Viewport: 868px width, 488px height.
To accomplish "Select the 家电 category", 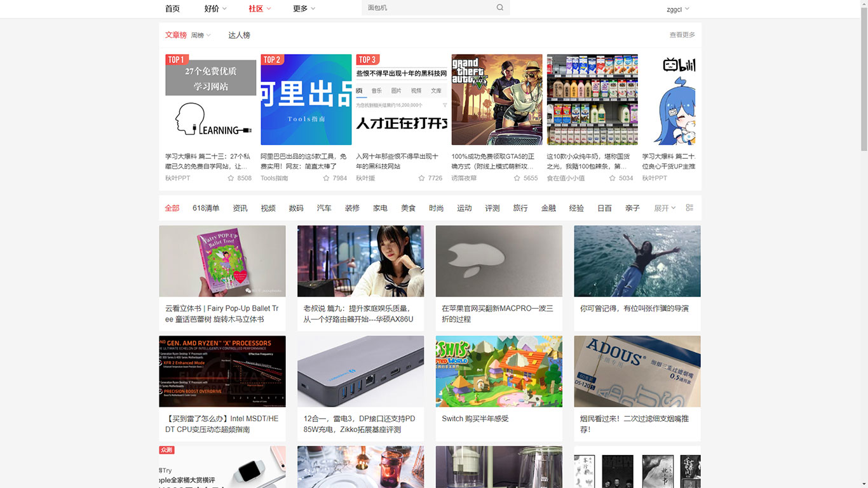I will tap(380, 208).
